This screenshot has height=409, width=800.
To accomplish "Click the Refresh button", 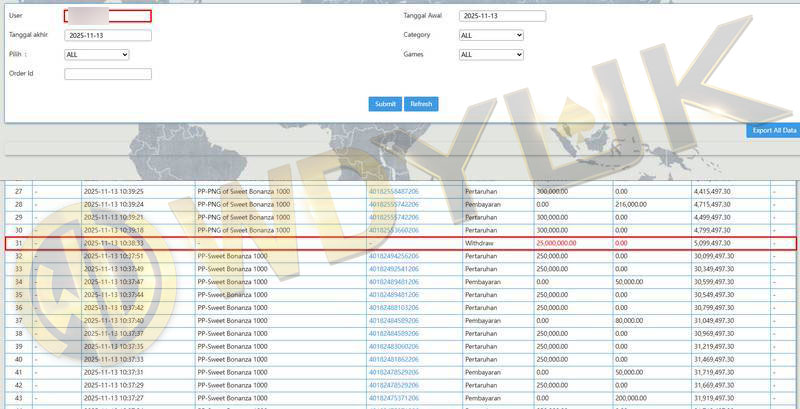I will coord(421,104).
